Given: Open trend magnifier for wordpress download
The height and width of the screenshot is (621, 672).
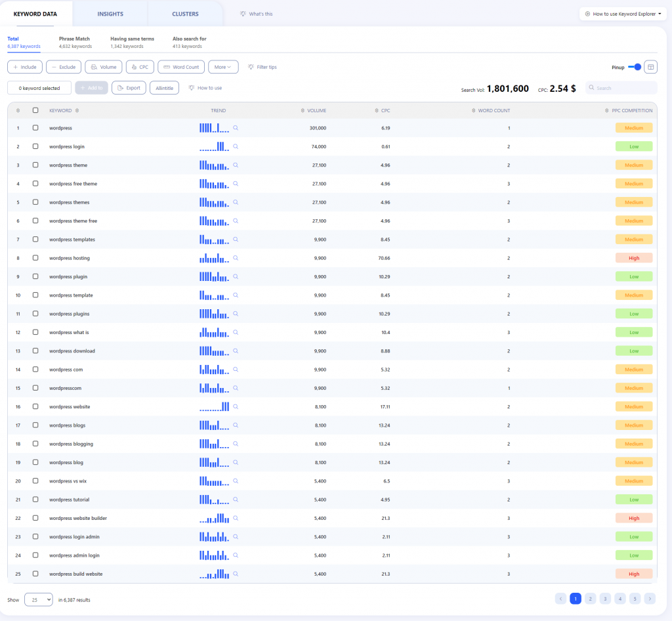Looking at the screenshot, I should [236, 351].
